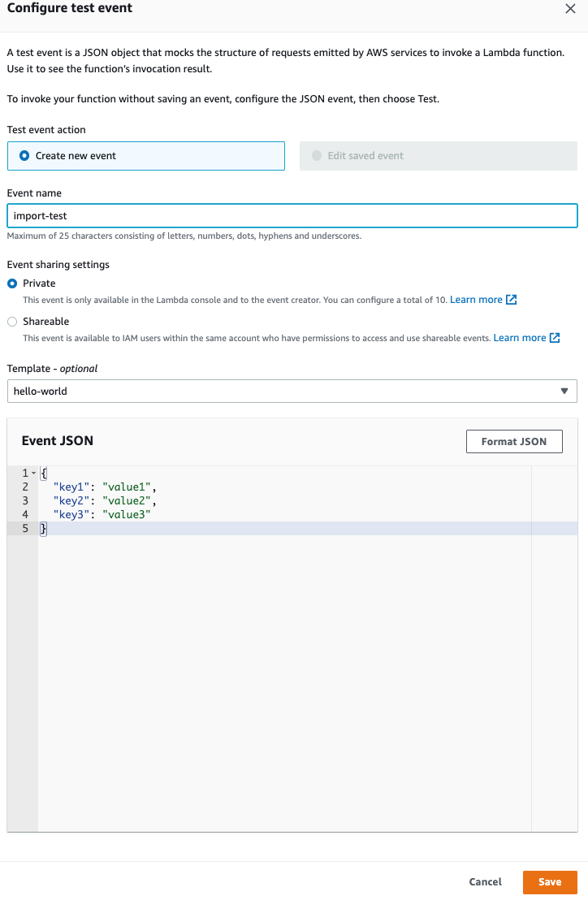Click the Format JSON button
The height and width of the screenshot is (900, 588).
tap(514, 441)
